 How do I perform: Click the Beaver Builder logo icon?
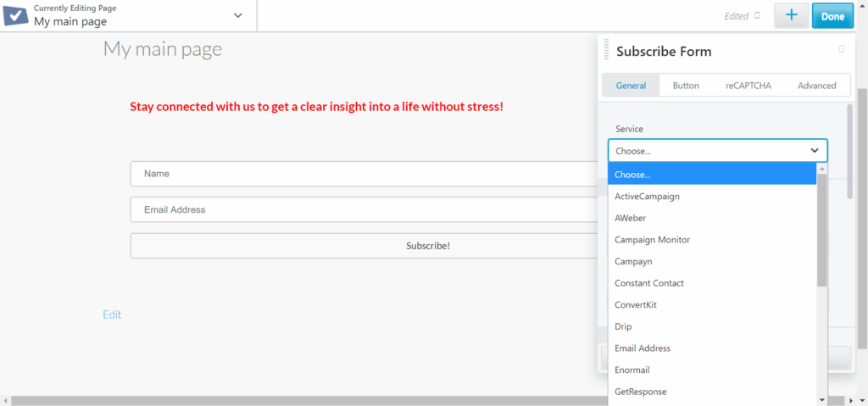point(15,15)
